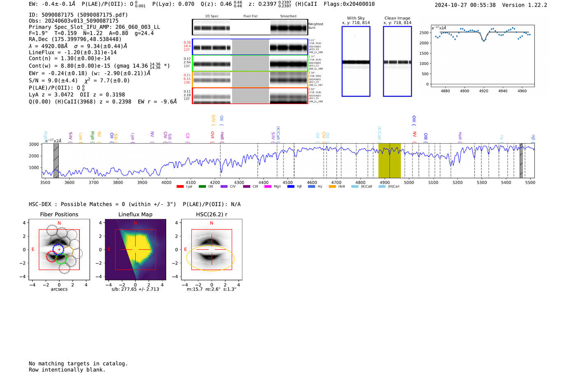Click the ID 5090087175 text line

coord(78,15)
